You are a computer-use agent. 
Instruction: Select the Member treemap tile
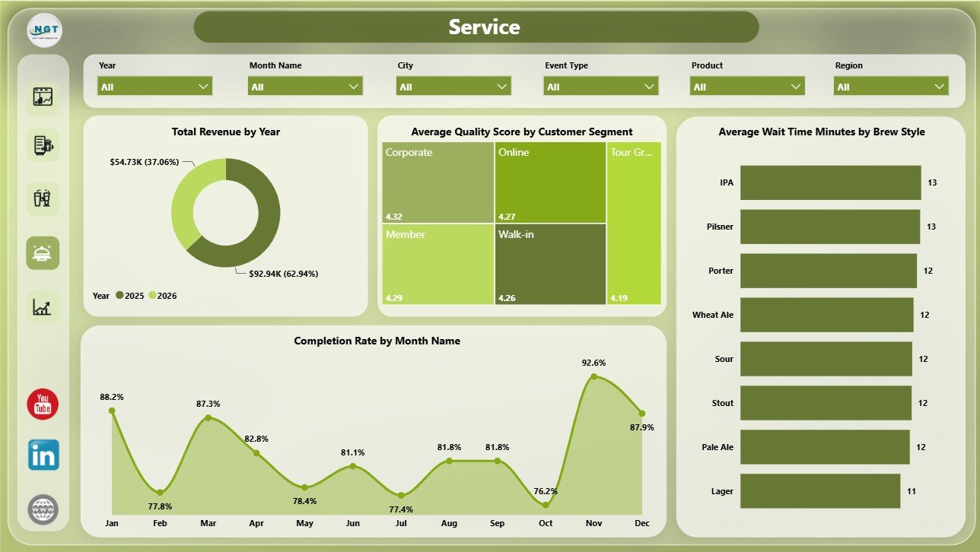pyautogui.click(x=437, y=264)
